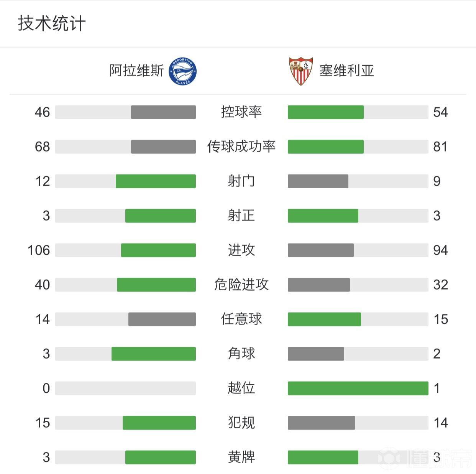Click Alavés' green 进攻 bar showing 106
The image size is (476, 474).
pyautogui.click(x=158, y=250)
